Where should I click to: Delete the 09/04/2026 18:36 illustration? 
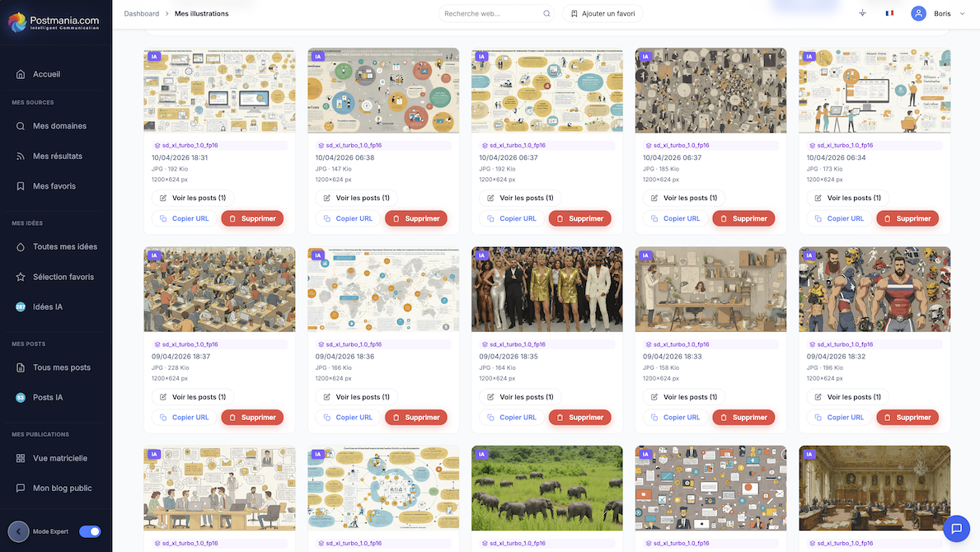pos(416,418)
